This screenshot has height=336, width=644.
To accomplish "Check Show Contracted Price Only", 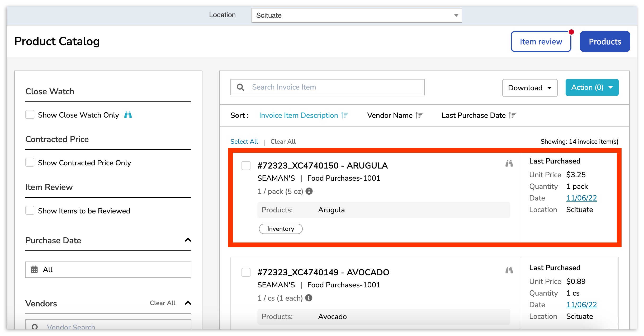I will [30, 162].
